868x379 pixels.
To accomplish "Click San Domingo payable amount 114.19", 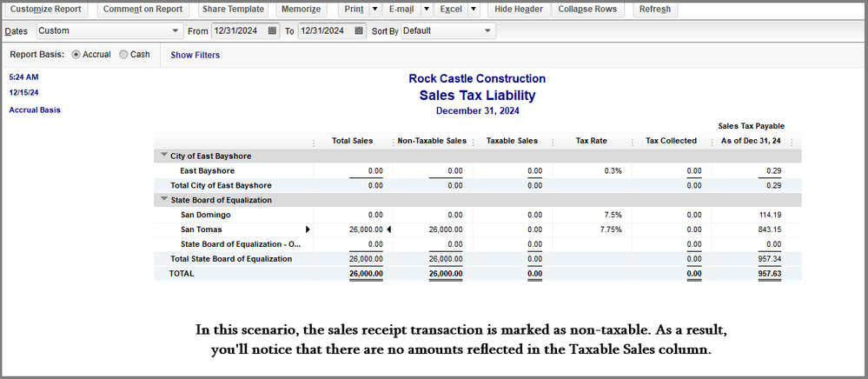I will tap(769, 215).
